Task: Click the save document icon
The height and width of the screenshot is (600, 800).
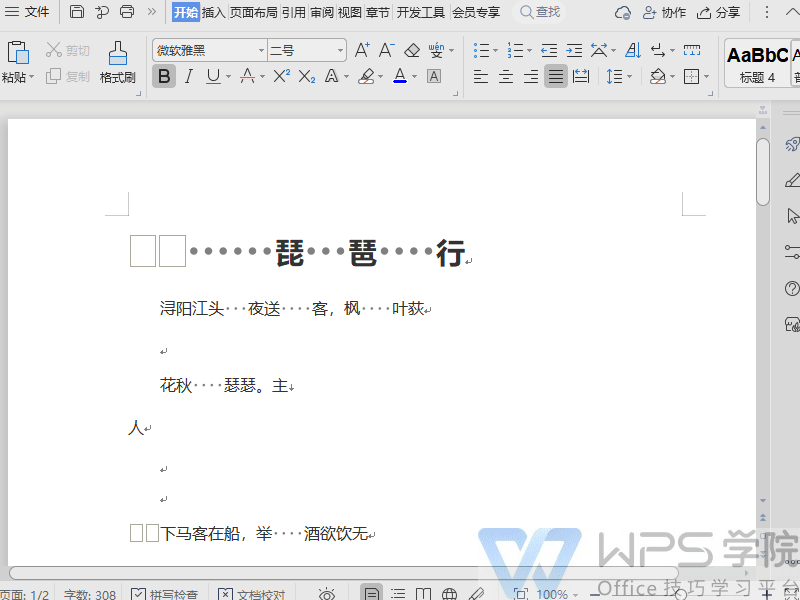Action: coord(77,12)
